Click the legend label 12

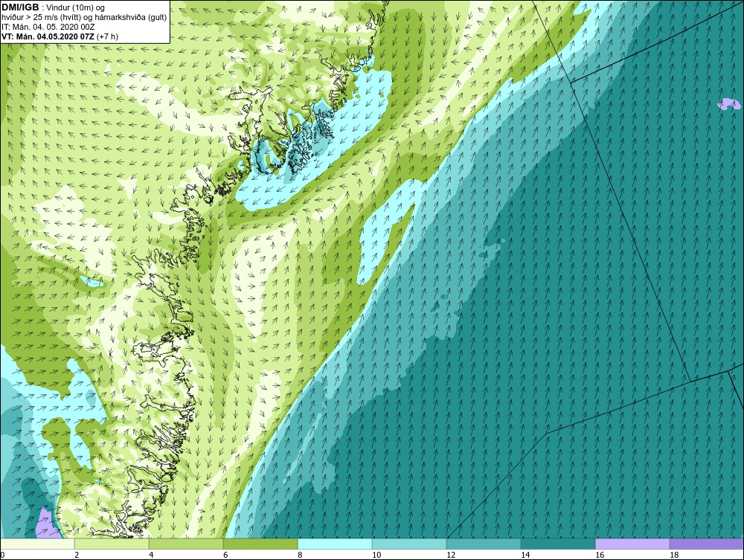click(451, 555)
